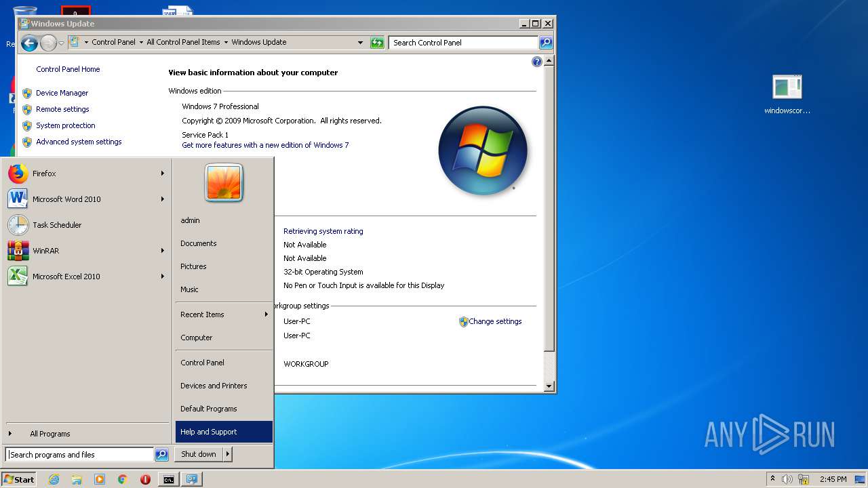Click the Control Panel Home link
This screenshot has height=488, width=868.
tap(68, 69)
